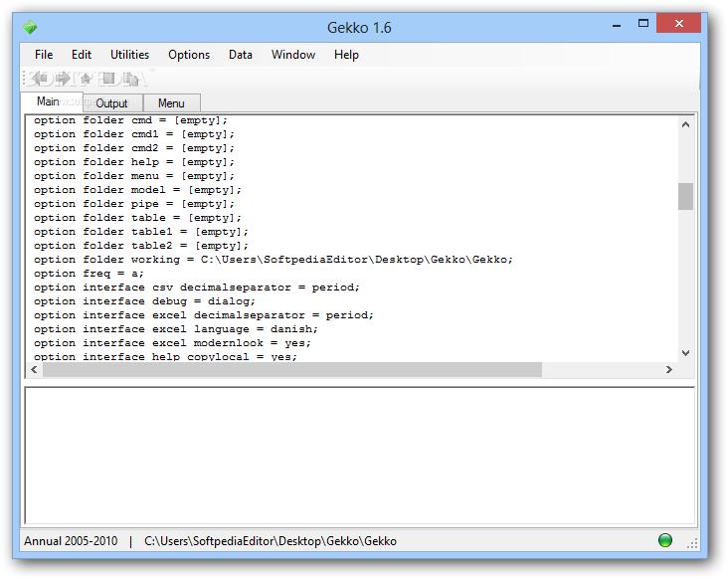Click the horizontal scrollbar right arrow

[x=669, y=370]
